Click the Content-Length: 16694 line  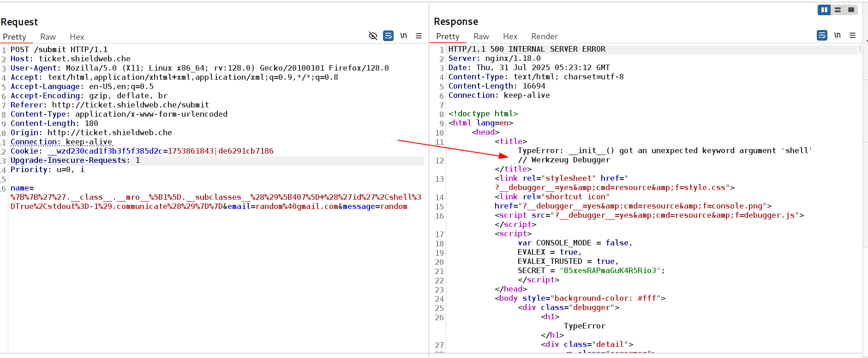pos(497,86)
